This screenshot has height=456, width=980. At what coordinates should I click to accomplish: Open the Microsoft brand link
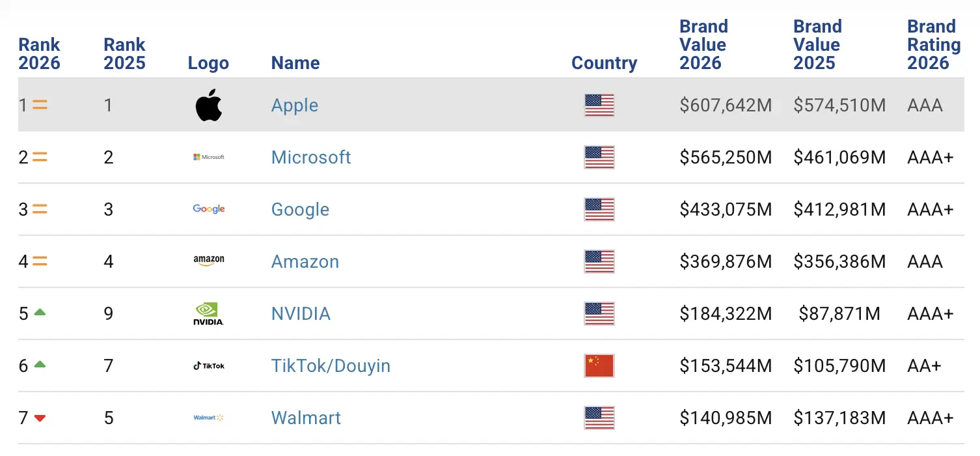[x=311, y=158]
